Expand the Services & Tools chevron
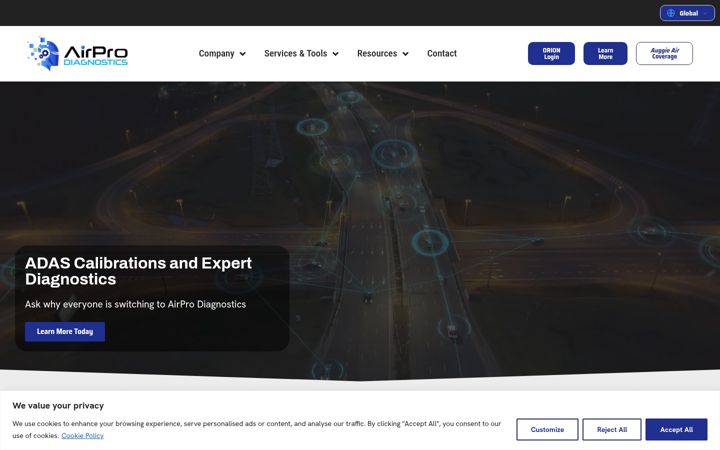 coord(336,54)
